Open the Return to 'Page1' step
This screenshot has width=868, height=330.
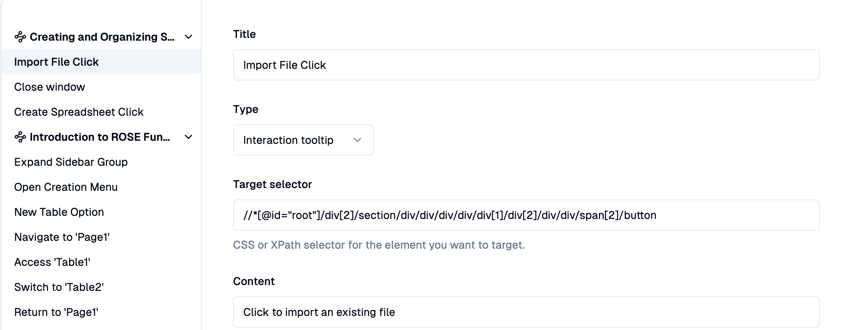[x=101, y=312]
